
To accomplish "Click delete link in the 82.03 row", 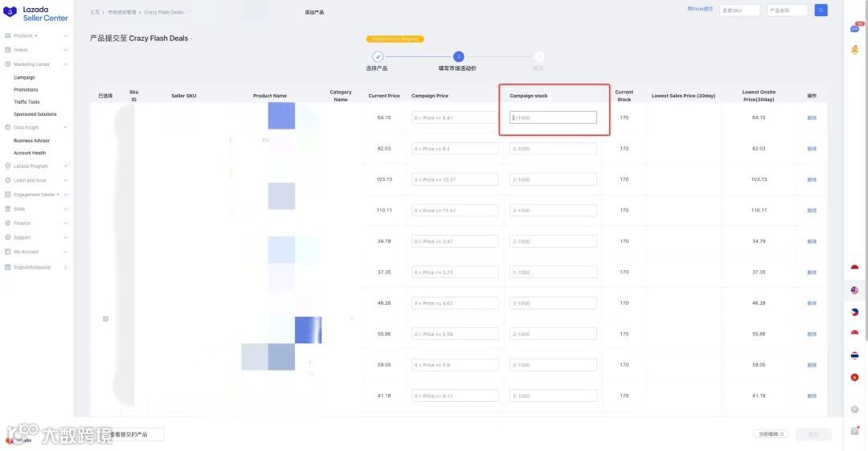I will coord(812,149).
